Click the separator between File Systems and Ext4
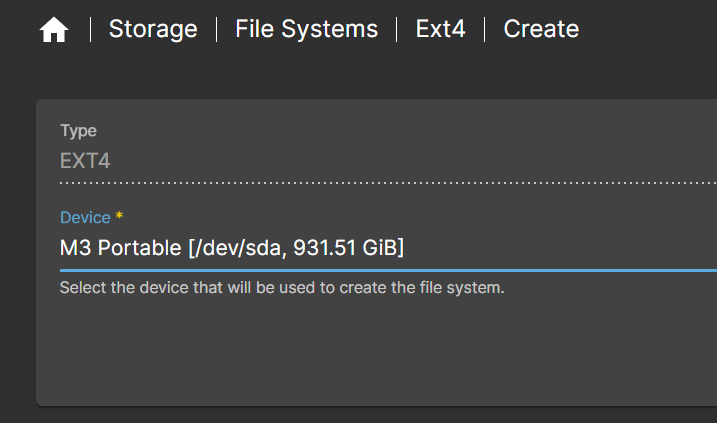The image size is (717, 423). (396, 29)
